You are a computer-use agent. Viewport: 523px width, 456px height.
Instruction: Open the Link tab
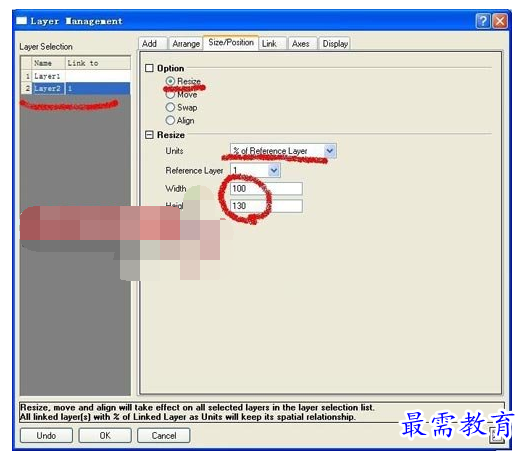[x=272, y=44]
